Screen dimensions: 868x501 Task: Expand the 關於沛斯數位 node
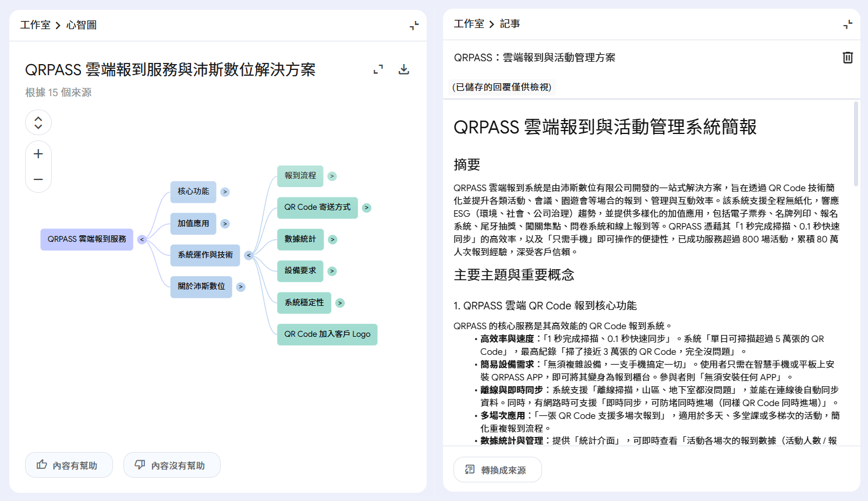click(240, 287)
